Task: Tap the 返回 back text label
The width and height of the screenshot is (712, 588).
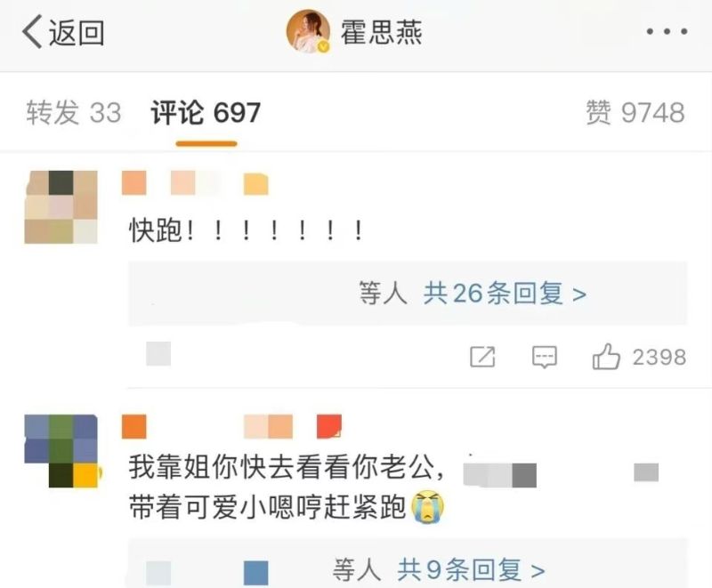Action: click(77, 32)
